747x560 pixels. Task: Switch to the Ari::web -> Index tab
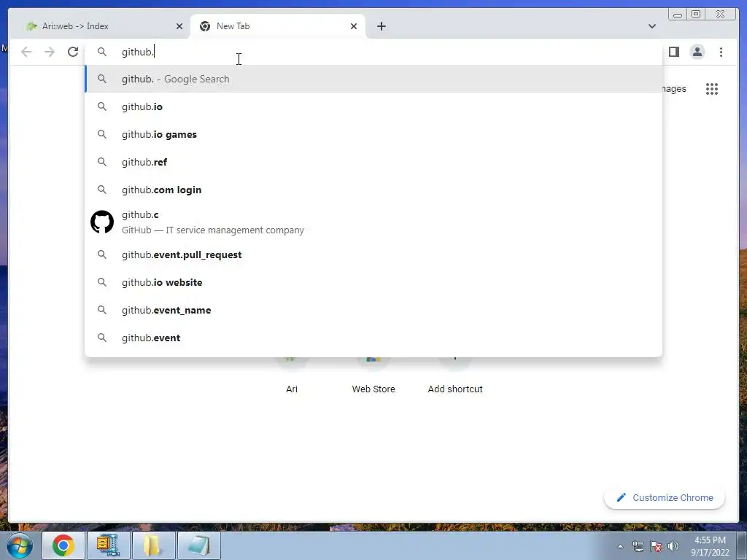pos(102,26)
